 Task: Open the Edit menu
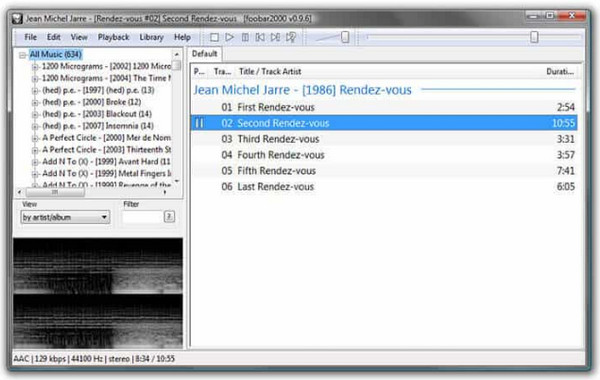tap(54, 37)
